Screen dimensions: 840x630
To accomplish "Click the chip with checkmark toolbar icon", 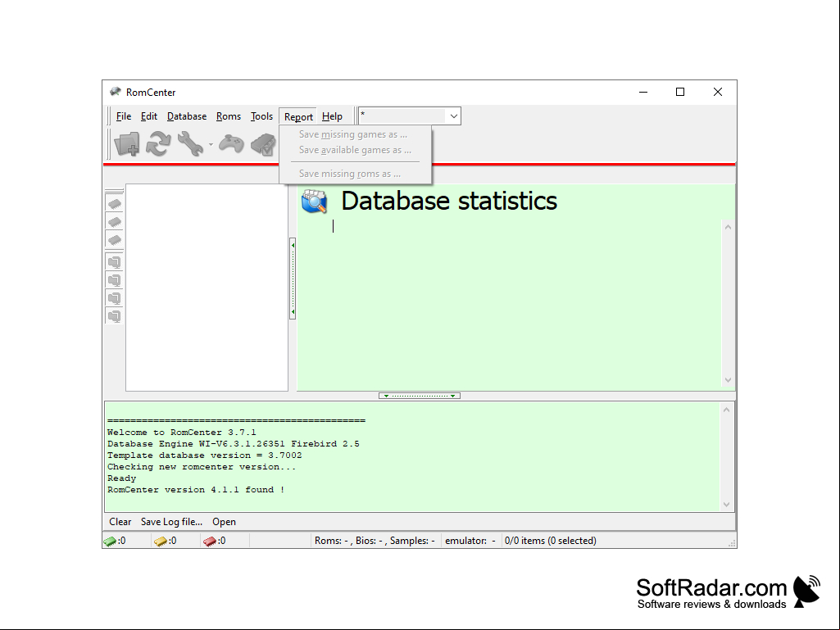I will point(264,145).
